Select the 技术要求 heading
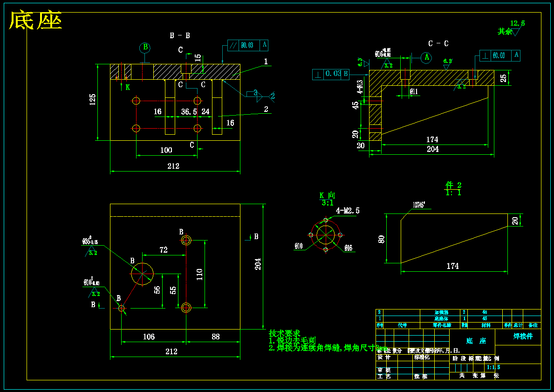Viewport: 554px width, 392px height. (x=284, y=333)
